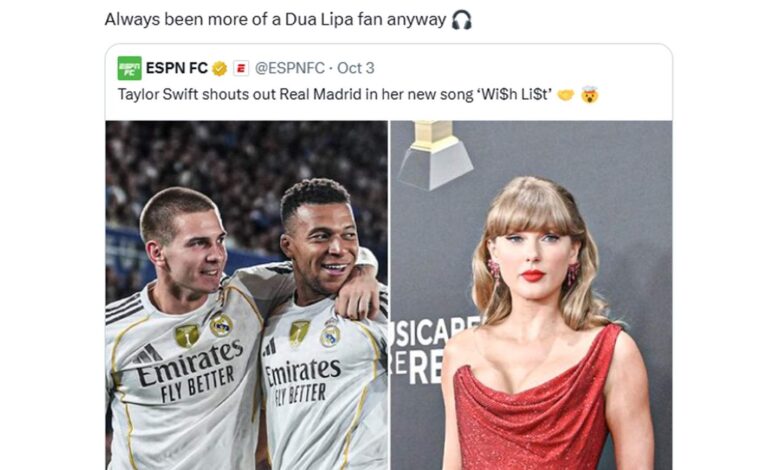Click the 'Always been more of a Dua Lipa fan' text

click(x=275, y=20)
